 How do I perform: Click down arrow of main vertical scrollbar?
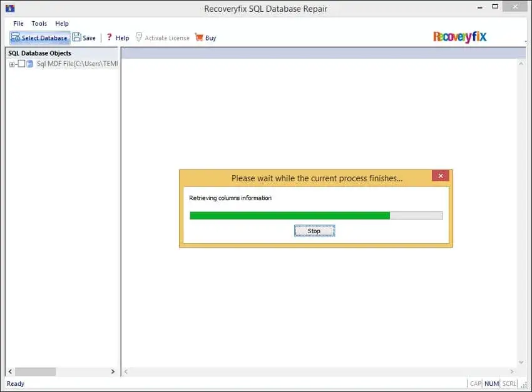[521, 362]
